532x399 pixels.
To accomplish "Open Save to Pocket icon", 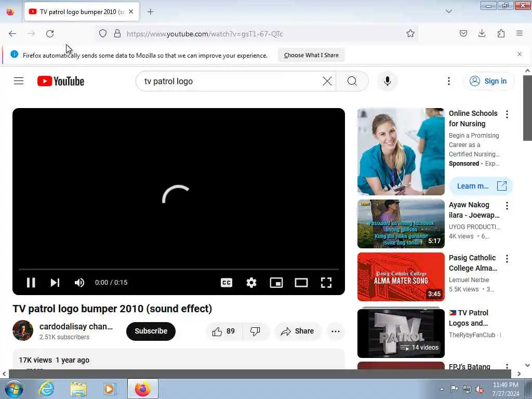I will pos(463,33).
